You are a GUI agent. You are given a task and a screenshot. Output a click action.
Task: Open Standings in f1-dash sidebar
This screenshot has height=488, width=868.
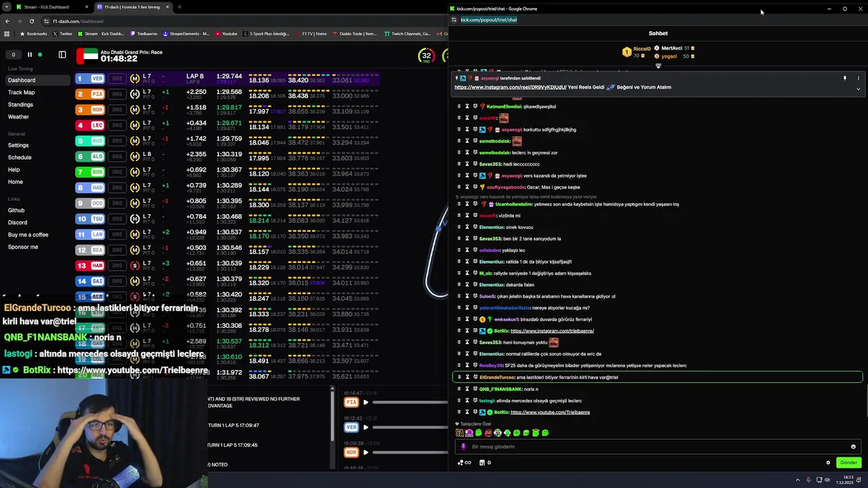[20, 104]
